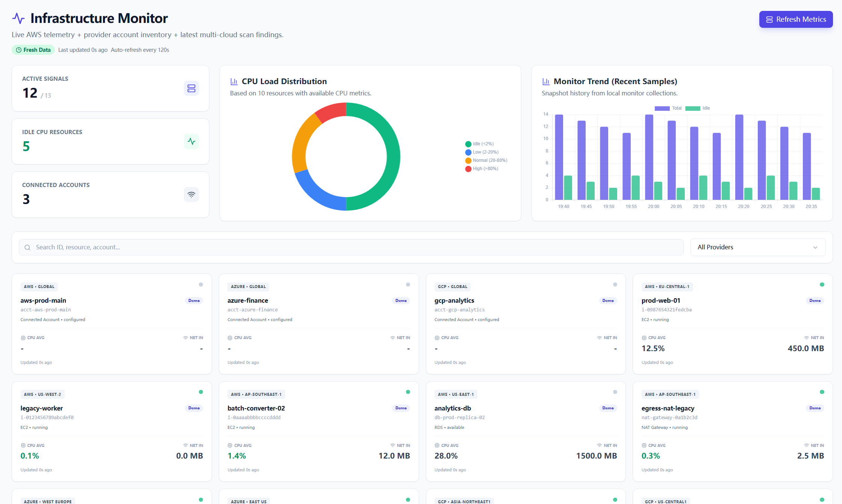Screen dimensions: 842x504
Task: Select the GCP GLOBAL tag on gcp-analytics
Action: click(453, 287)
